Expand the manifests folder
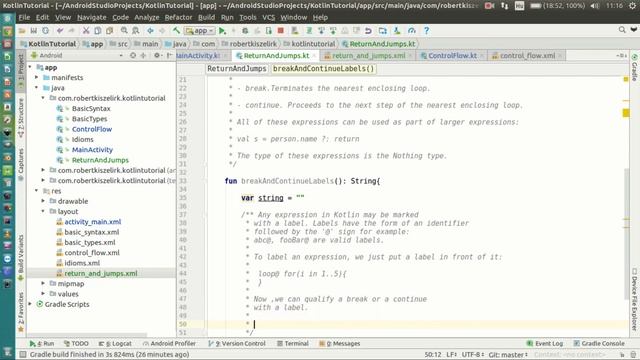640x360 pixels. (37, 77)
